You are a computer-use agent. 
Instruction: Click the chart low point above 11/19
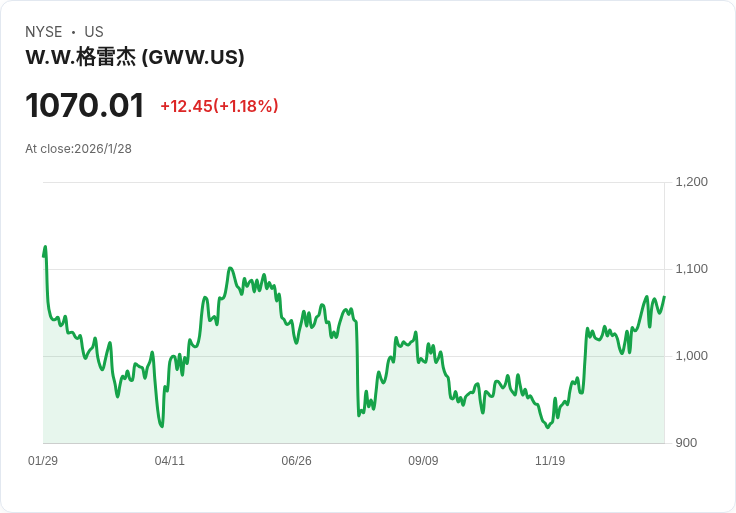point(547,427)
